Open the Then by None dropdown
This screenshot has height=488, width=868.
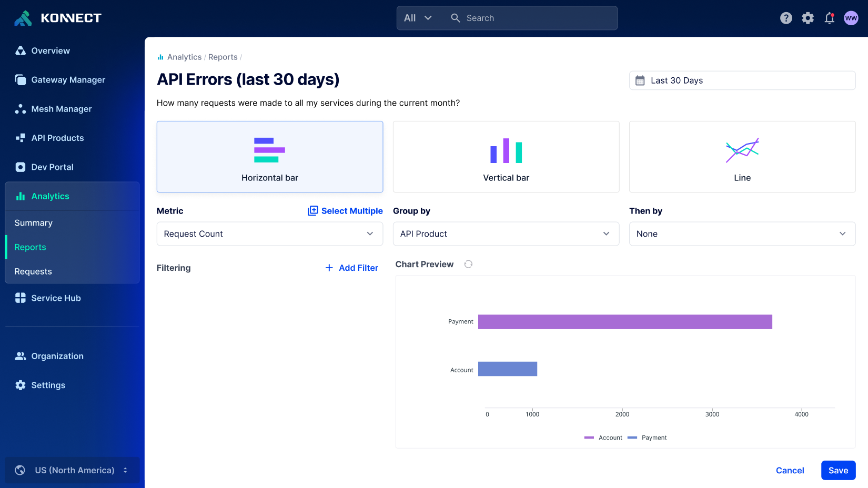pos(742,234)
